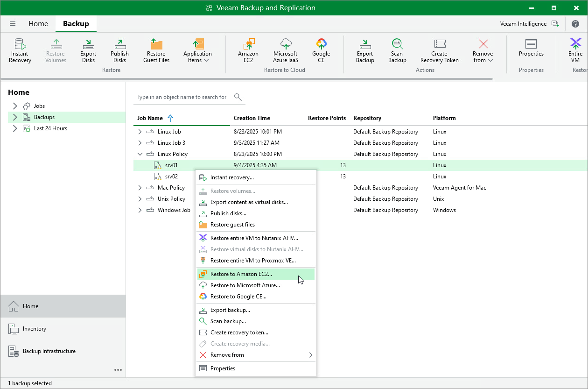Select the srv01 backup row

click(360, 165)
